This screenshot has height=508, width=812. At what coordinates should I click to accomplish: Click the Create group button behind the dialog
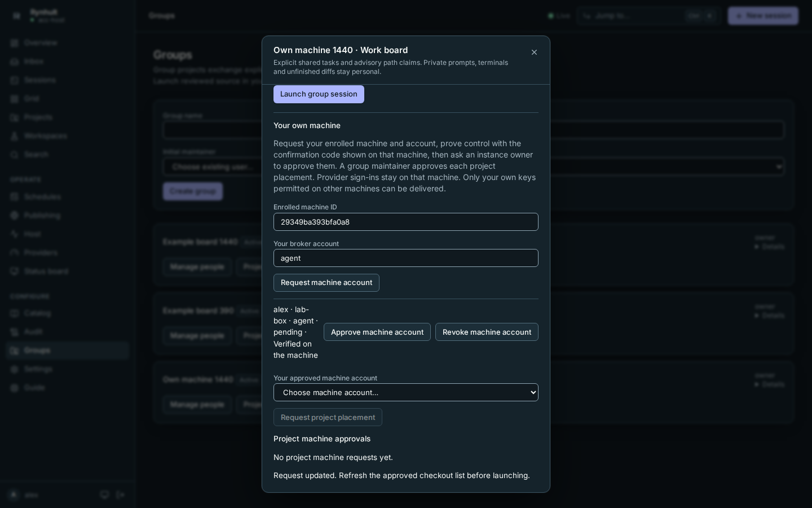[x=193, y=191]
